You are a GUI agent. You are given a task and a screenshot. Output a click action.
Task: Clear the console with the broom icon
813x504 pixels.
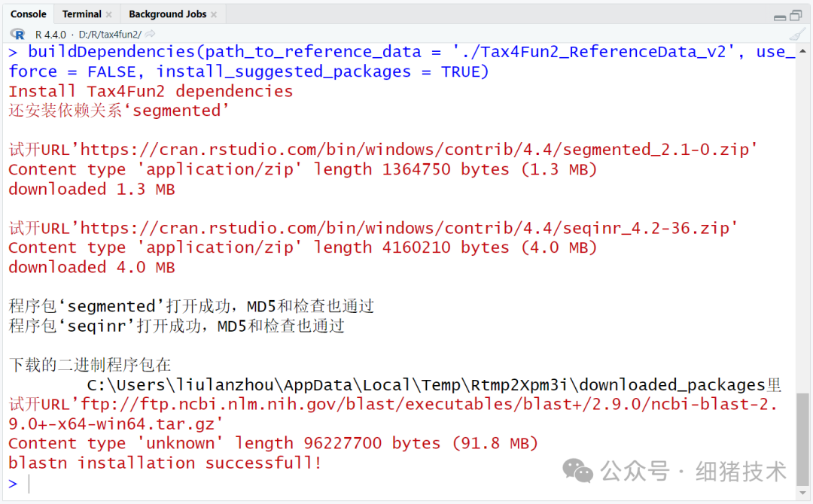click(x=797, y=35)
